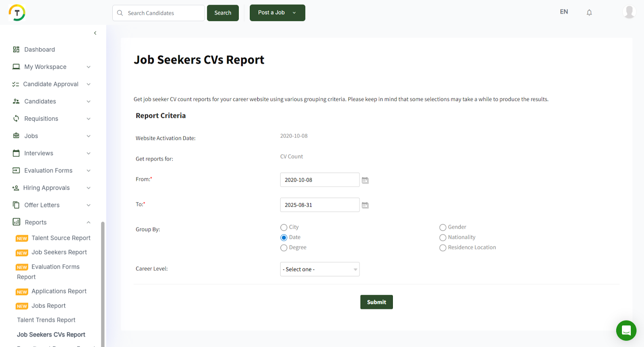Choose Residence Location grouping

point(443,248)
